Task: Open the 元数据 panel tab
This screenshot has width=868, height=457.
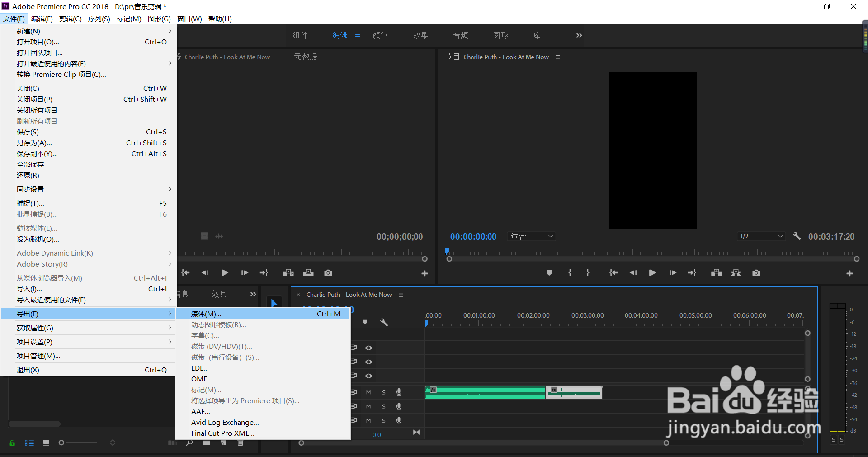Action: (x=306, y=57)
